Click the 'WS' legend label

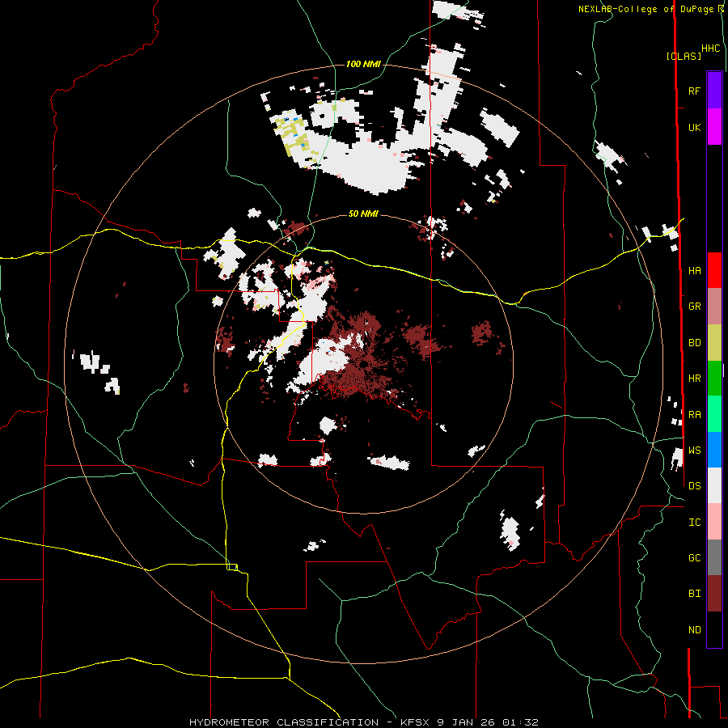click(x=694, y=450)
